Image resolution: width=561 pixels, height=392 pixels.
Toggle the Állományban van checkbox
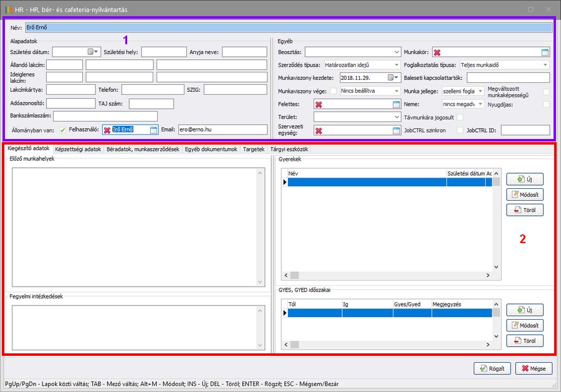click(62, 130)
